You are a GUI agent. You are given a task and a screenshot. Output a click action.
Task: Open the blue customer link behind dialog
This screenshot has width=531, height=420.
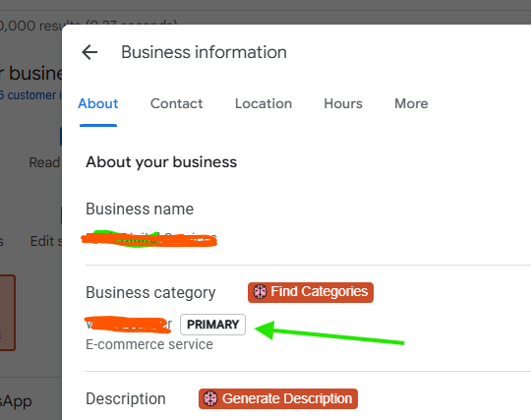point(30,95)
